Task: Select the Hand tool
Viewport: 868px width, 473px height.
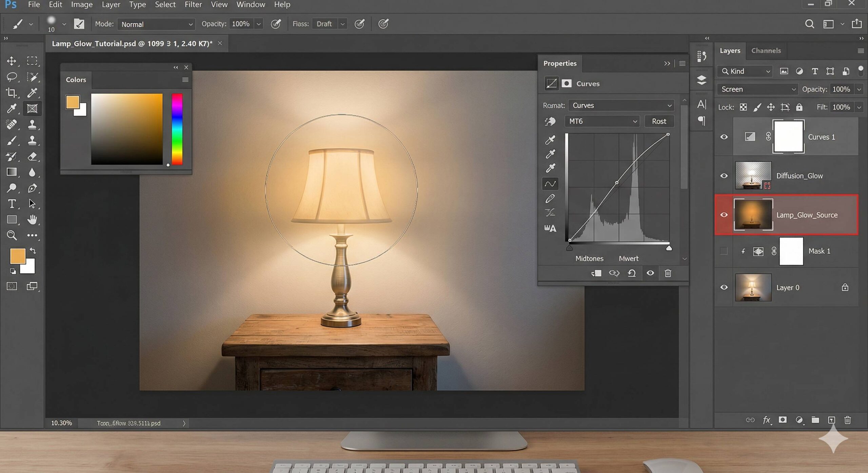Action: (x=32, y=220)
